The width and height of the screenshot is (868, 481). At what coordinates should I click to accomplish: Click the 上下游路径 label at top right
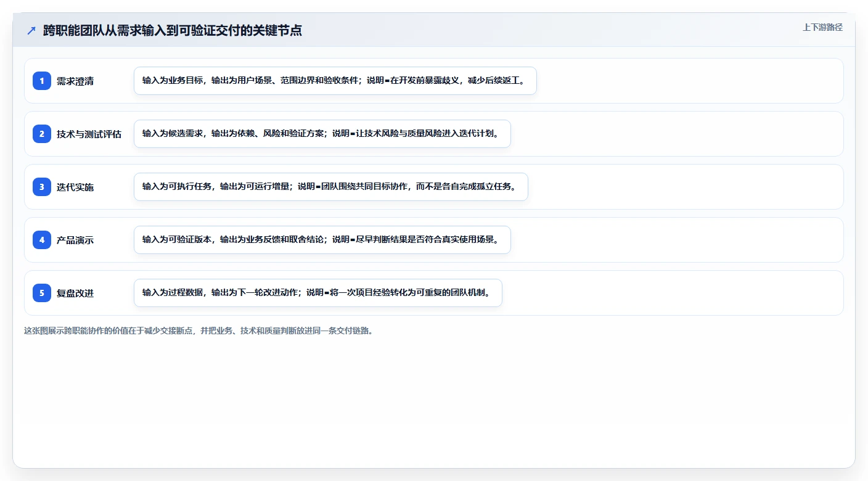[x=822, y=27]
